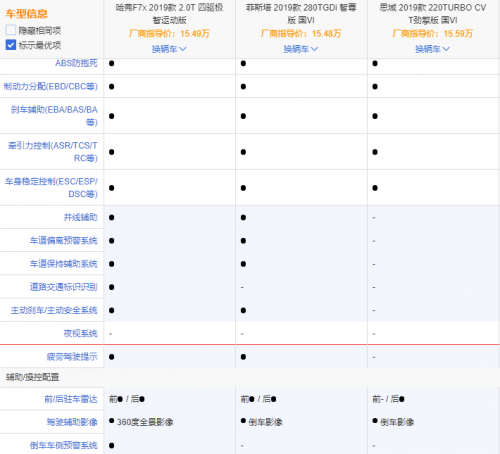
Task: Select 疲劳驾驶提示 row label
Action: [72, 357]
